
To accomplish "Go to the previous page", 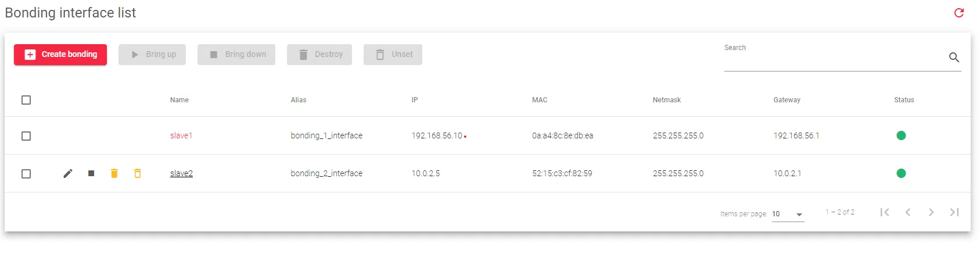I will [x=908, y=212].
